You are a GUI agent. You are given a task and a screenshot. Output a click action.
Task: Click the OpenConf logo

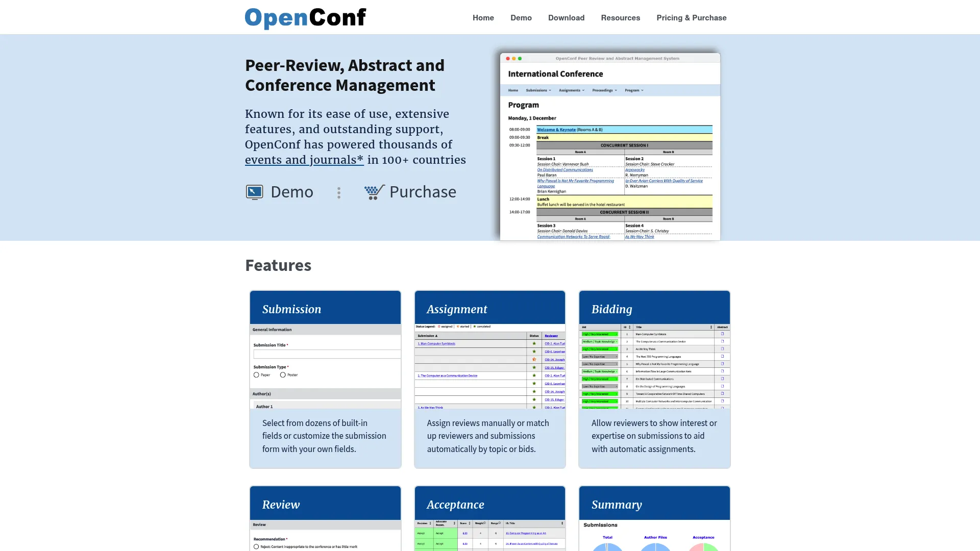[305, 18]
